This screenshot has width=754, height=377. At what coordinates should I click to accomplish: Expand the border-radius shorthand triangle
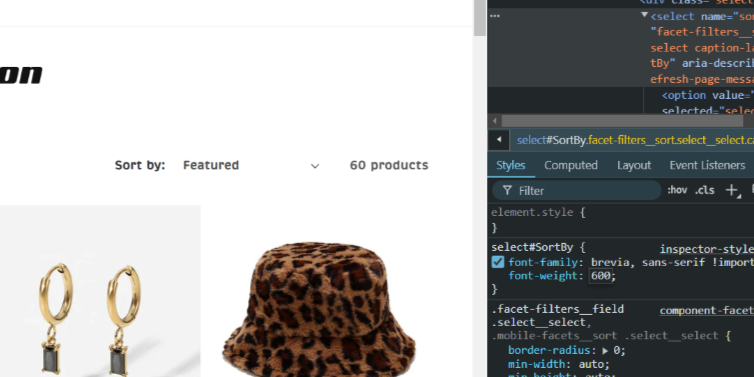coord(605,351)
